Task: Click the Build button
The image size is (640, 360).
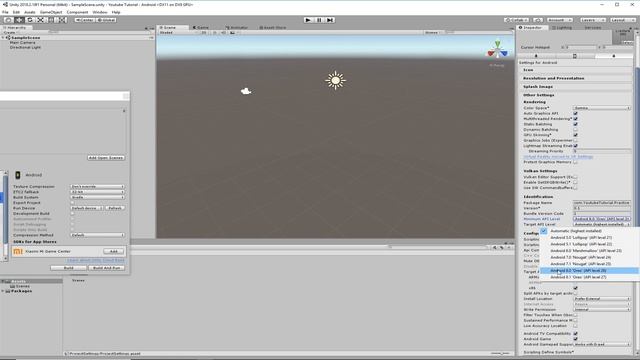Action: (x=69, y=268)
